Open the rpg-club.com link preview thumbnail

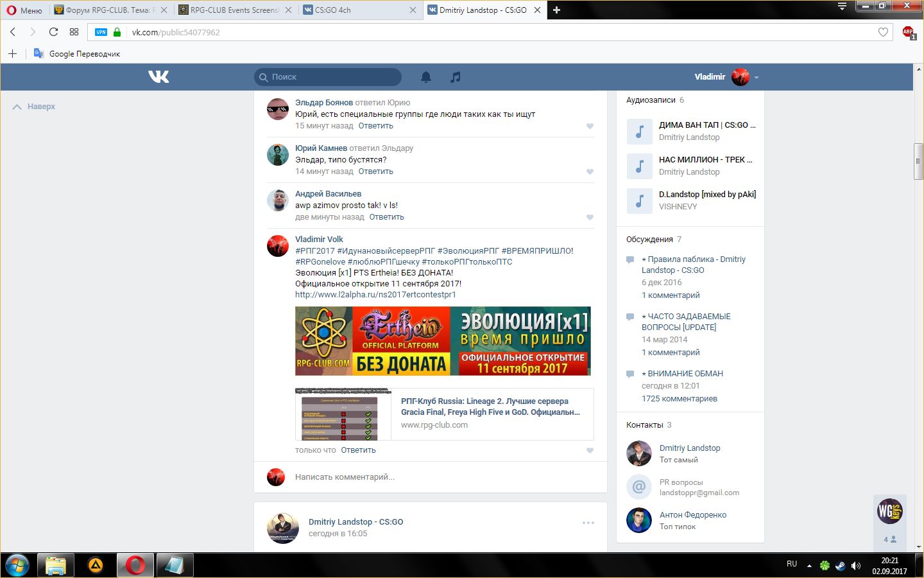[343, 414]
